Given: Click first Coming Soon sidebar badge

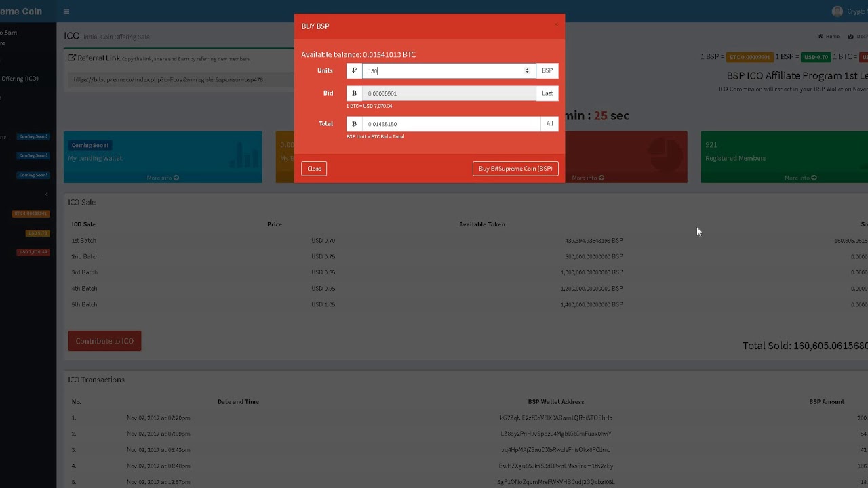Looking at the screenshot, I should pyautogui.click(x=33, y=136).
